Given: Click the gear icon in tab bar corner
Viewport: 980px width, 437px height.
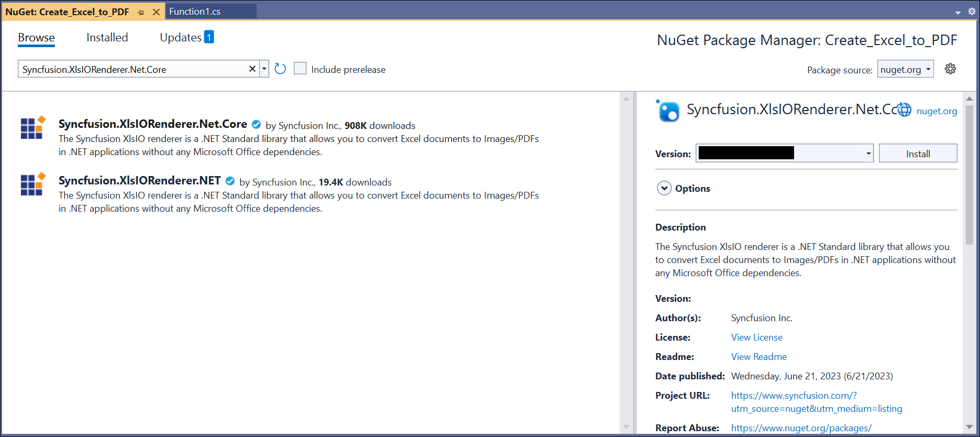Looking at the screenshot, I should click(972, 12).
